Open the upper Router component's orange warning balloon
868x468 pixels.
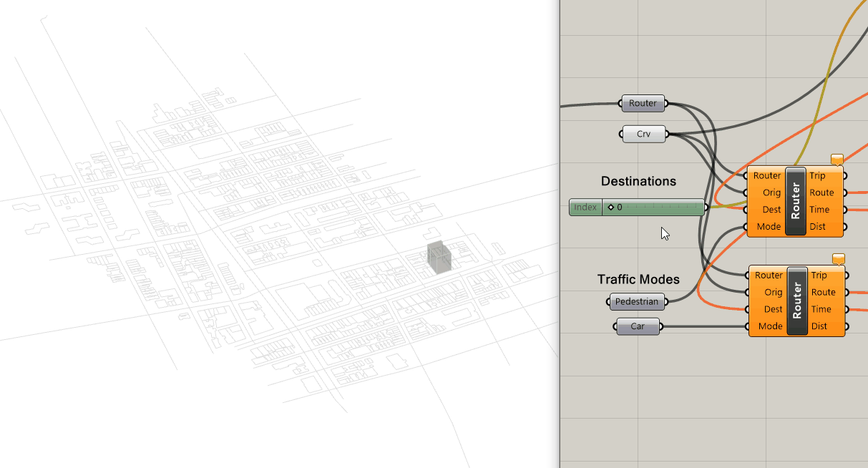(x=837, y=159)
